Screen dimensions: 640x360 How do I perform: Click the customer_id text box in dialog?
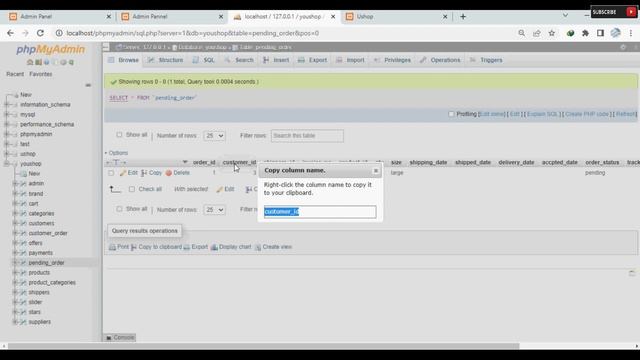tap(320, 212)
